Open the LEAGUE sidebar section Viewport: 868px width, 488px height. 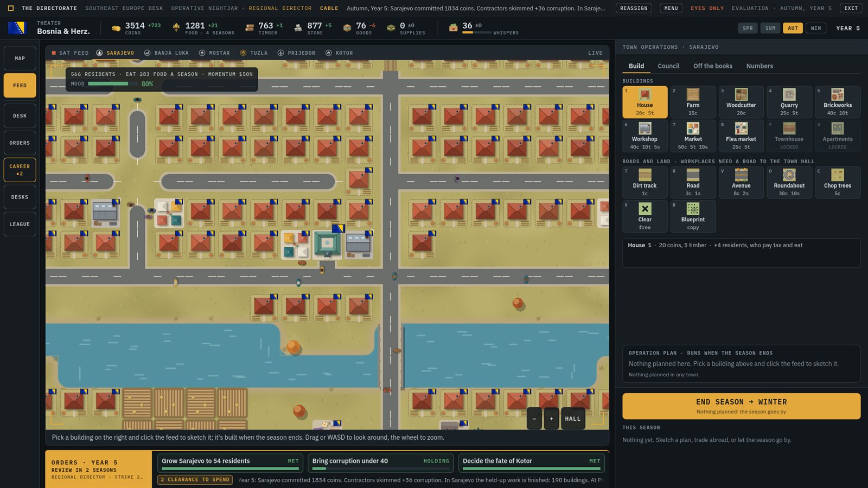(x=20, y=224)
